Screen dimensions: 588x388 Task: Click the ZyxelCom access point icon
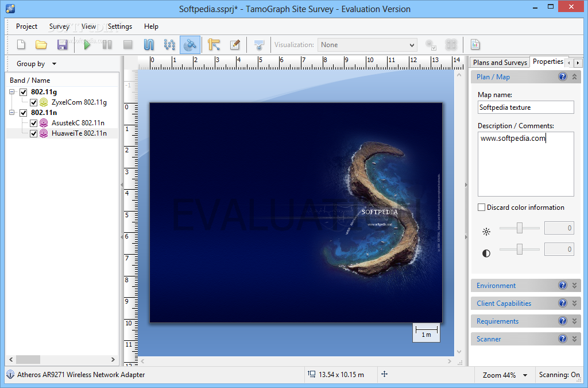pos(44,102)
